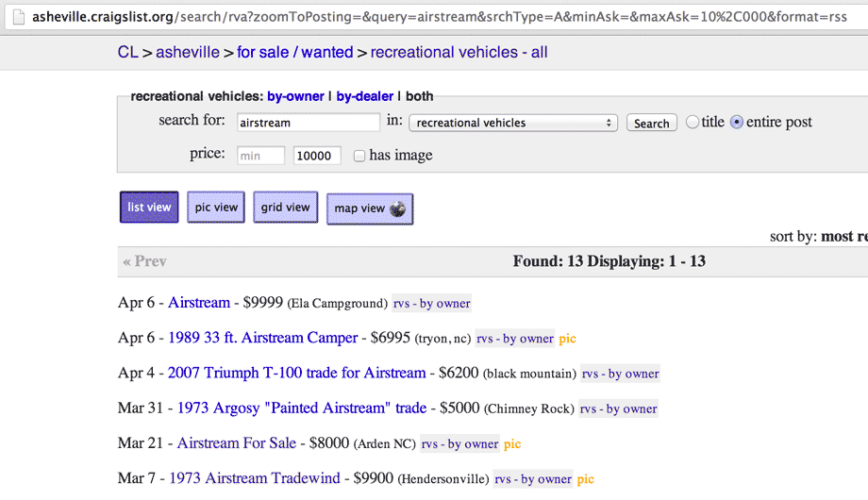The image size is (868, 500).
Task: Click rvs - by owner tag for Hendersonville
Action: coord(532,479)
